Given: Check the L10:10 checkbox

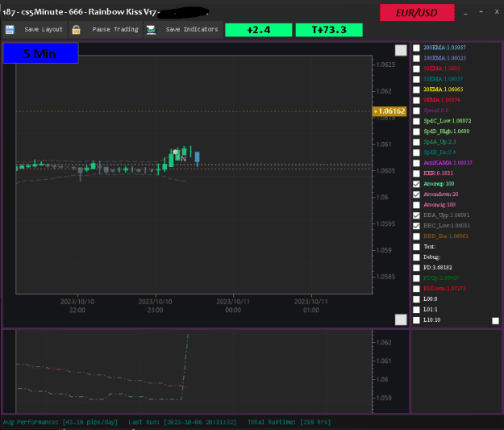Looking at the screenshot, I should [416, 320].
